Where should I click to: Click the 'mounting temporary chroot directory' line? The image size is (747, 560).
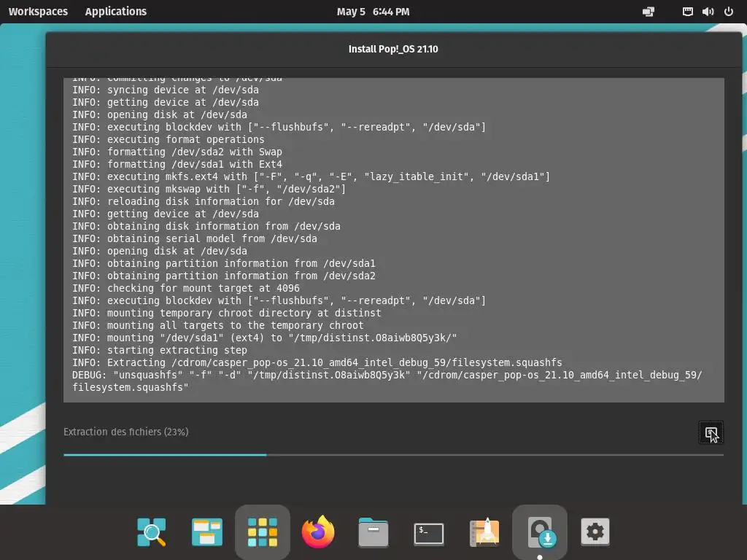pos(226,313)
